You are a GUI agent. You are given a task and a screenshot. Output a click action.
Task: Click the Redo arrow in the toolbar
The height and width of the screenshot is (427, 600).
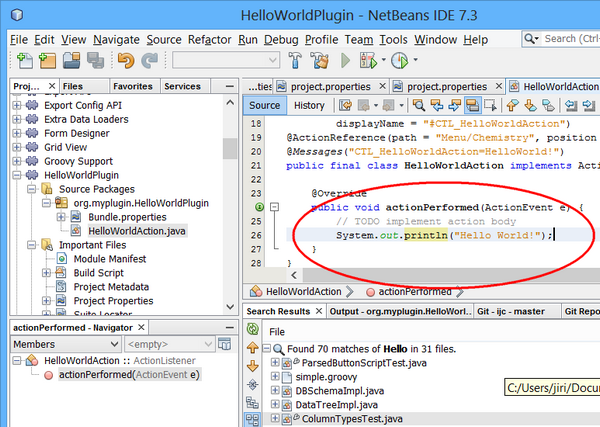pos(149,61)
